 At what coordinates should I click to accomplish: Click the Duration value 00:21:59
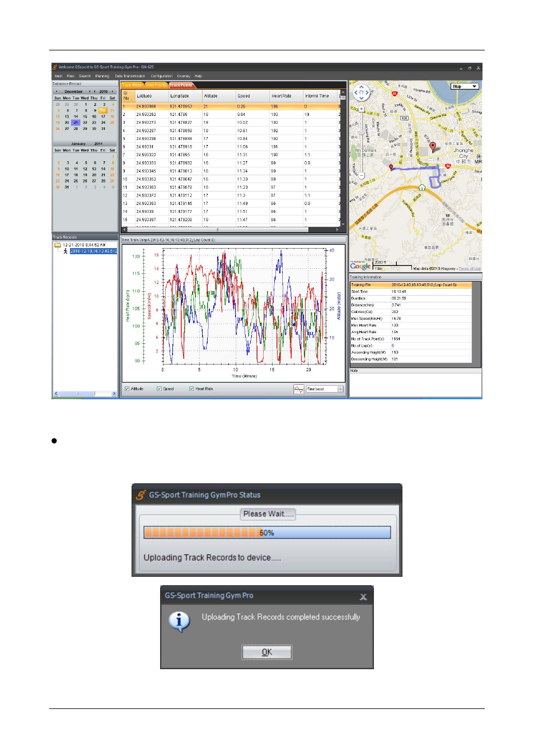click(x=399, y=298)
